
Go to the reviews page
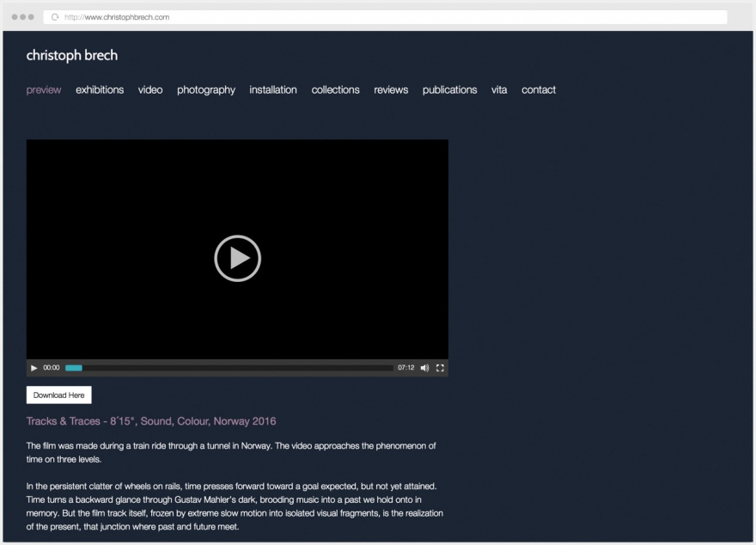[x=391, y=89]
